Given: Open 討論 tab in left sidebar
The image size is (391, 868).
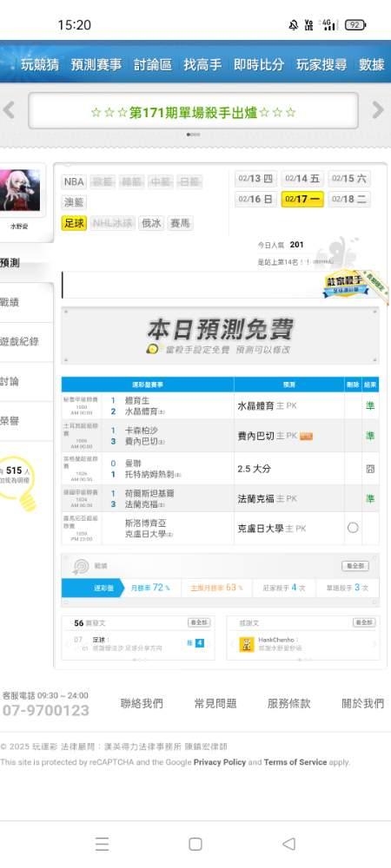Looking at the screenshot, I should [10, 381].
